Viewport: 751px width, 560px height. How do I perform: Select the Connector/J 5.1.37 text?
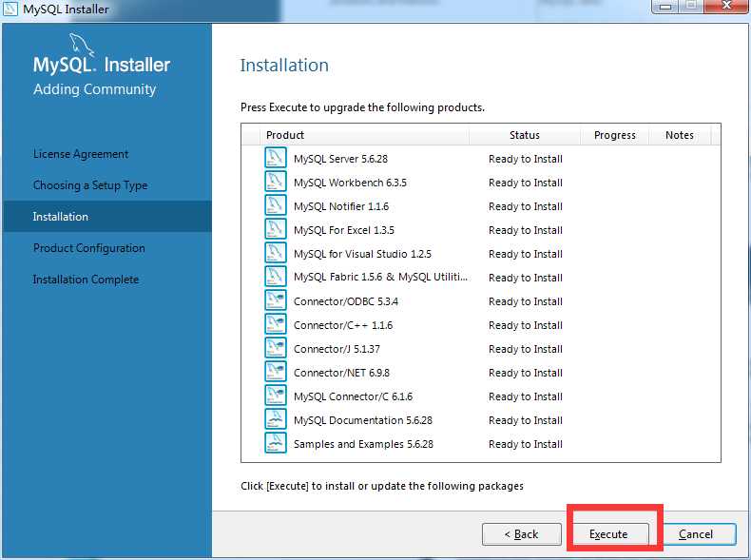tap(337, 349)
